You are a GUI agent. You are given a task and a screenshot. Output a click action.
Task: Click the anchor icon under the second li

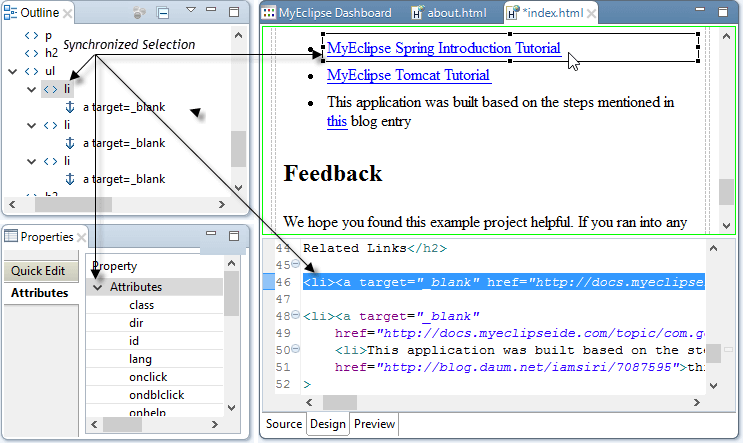pos(70,143)
